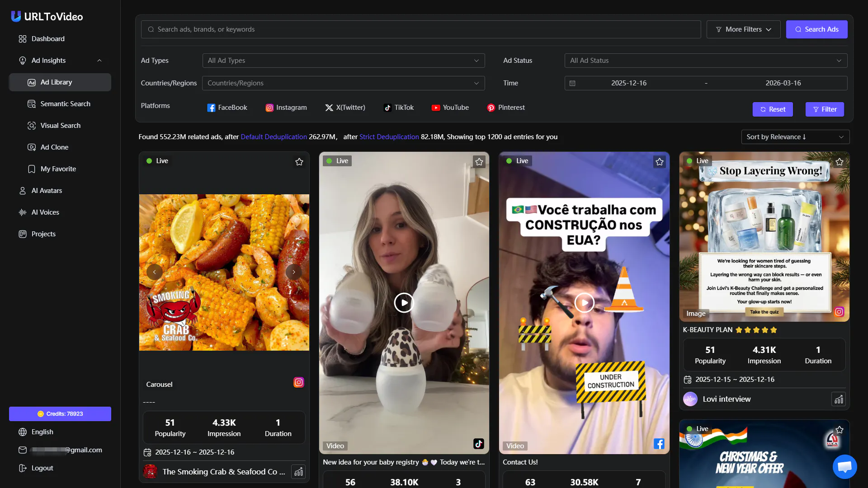Open Lovi interview advertiser avatar
868x488 pixels.
(x=690, y=399)
